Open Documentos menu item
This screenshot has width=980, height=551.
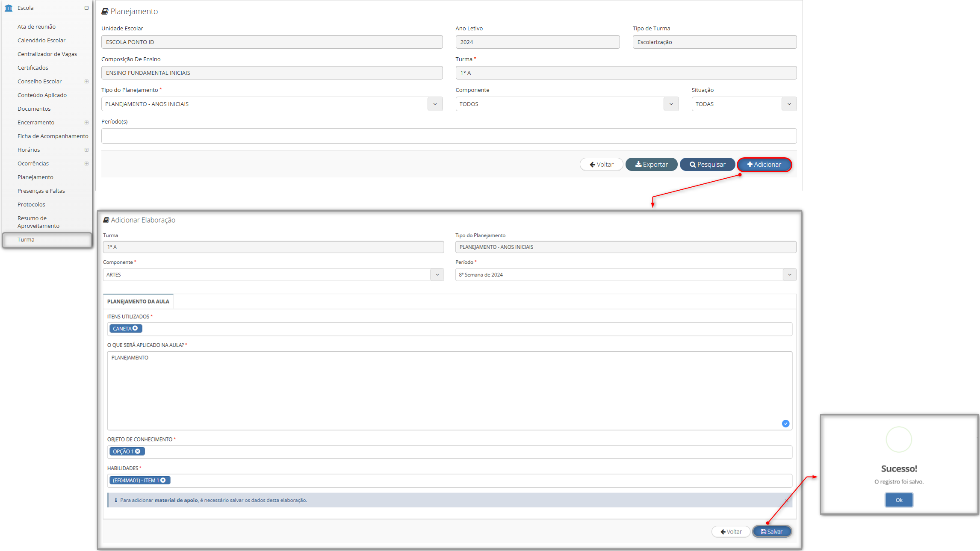pos(34,109)
